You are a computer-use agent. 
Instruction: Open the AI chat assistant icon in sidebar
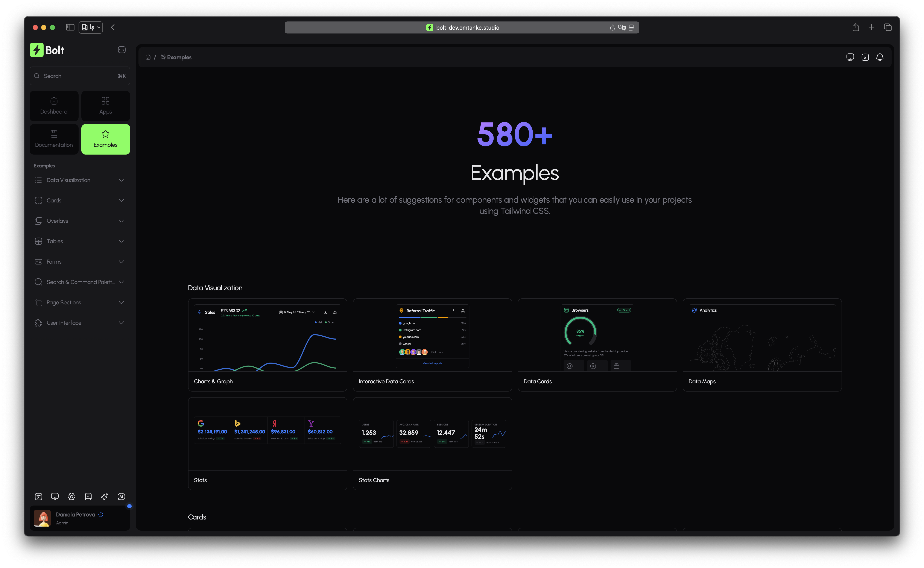(121, 497)
